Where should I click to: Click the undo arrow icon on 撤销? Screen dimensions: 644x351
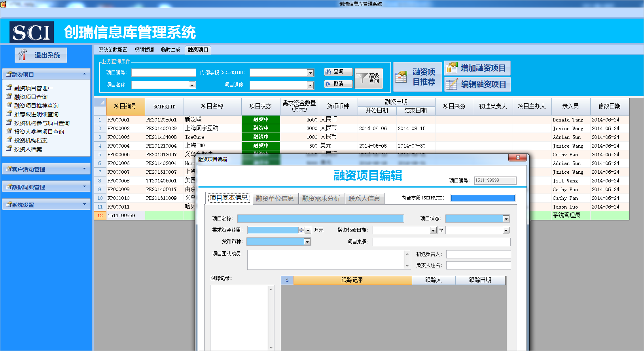click(328, 84)
